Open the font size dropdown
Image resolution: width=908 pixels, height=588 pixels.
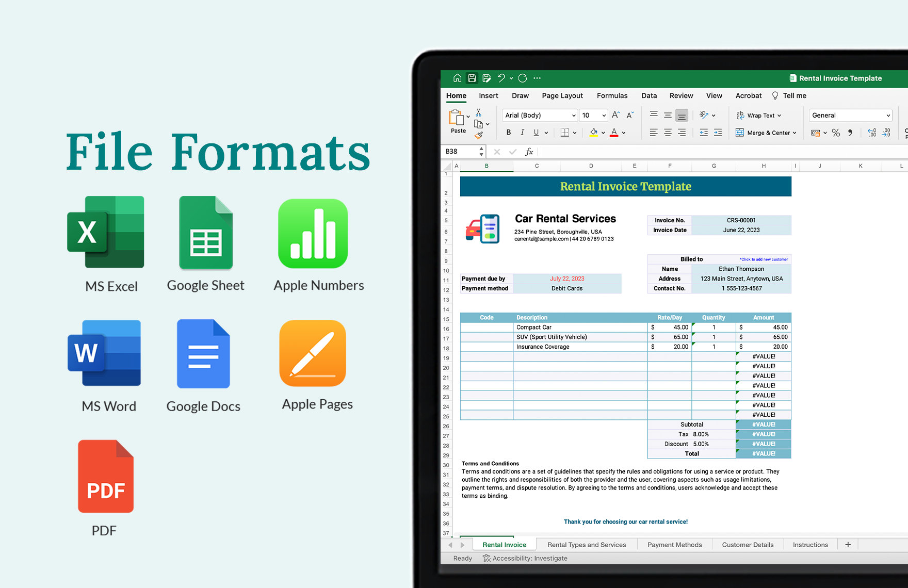click(593, 115)
